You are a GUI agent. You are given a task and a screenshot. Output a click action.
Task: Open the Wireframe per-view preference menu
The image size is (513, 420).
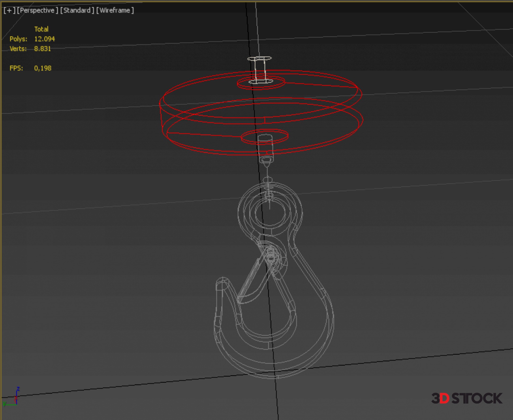115,10
